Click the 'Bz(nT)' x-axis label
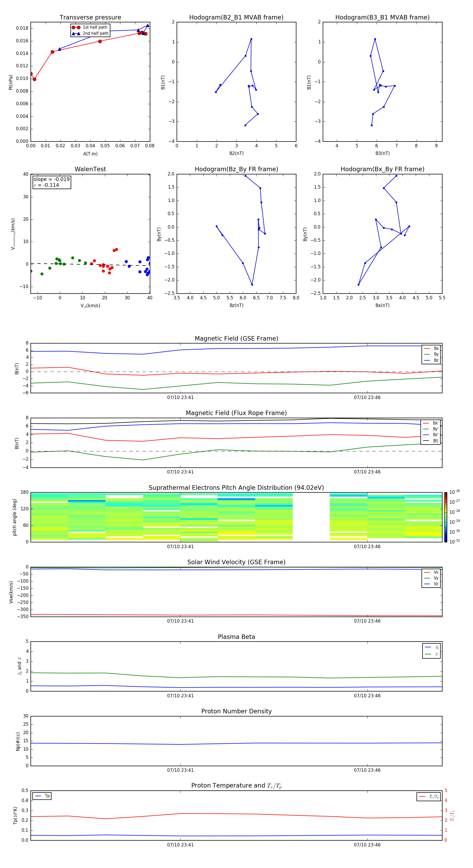The image size is (473, 868). pos(236,305)
